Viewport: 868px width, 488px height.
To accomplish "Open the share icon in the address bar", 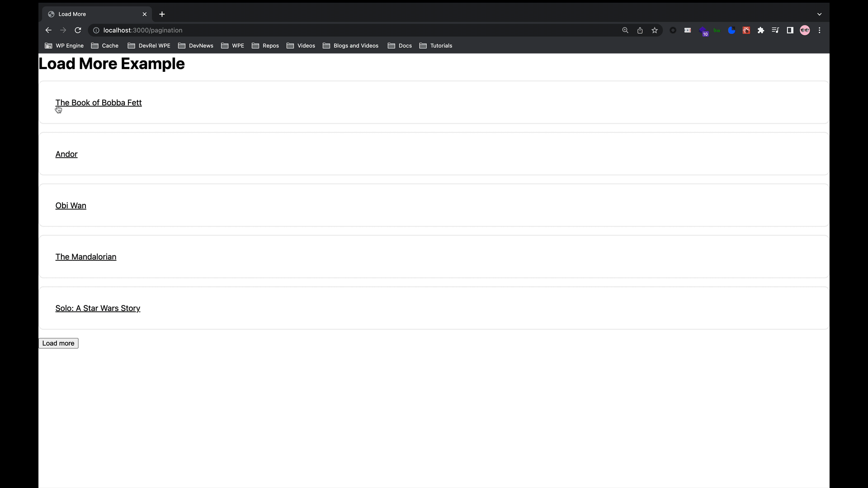I will point(640,30).
